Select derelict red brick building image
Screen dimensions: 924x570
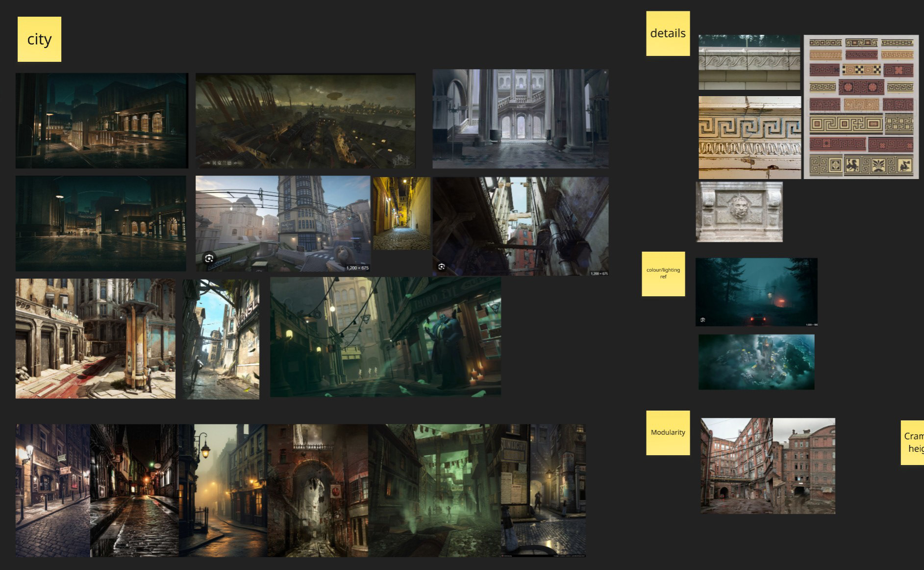(x=804, y=466)
